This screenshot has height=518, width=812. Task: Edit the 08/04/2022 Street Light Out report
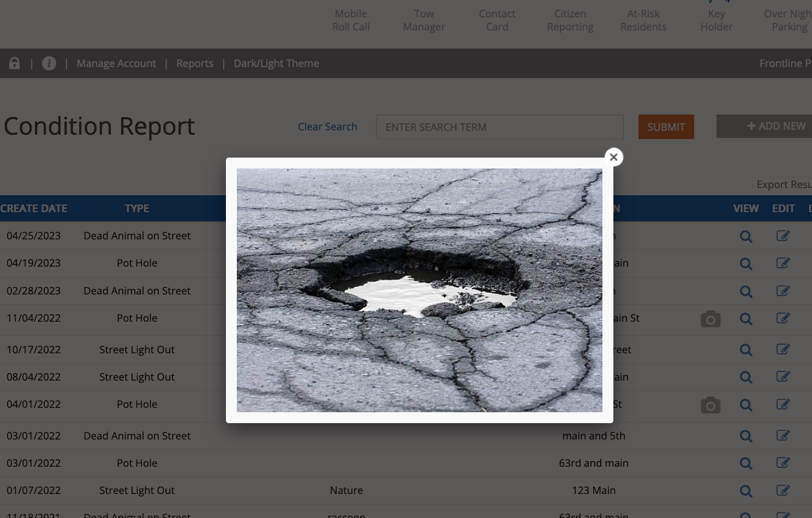click(783, 377)
